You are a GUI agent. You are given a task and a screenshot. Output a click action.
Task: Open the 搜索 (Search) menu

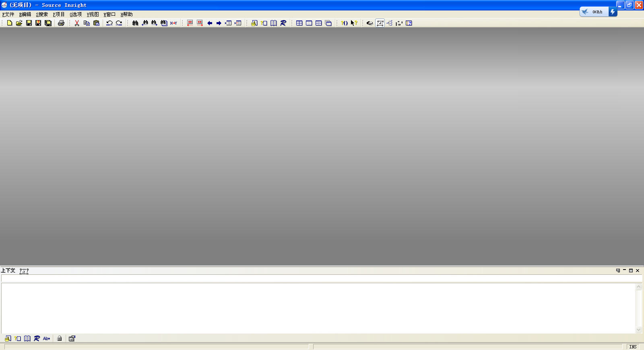click(42, 14)
